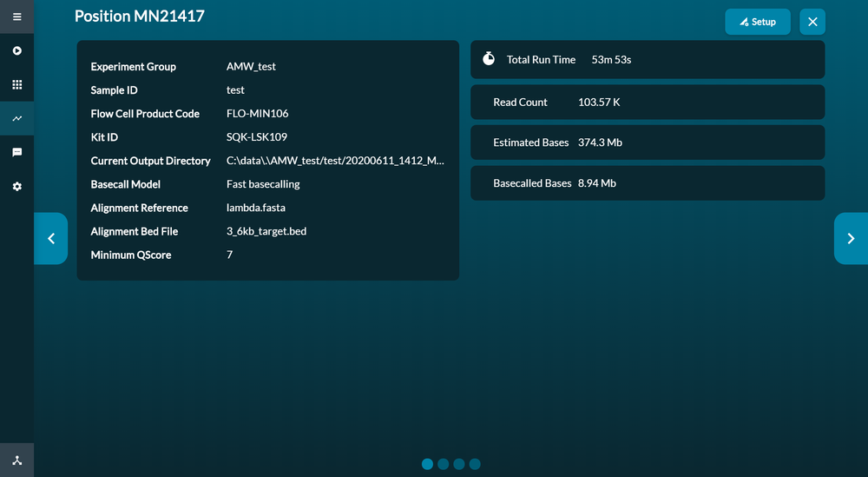The height and width of the screenshot is (477, 868).
Task: Click the FLO-MIN106 flow cell code
Action: 258,114
